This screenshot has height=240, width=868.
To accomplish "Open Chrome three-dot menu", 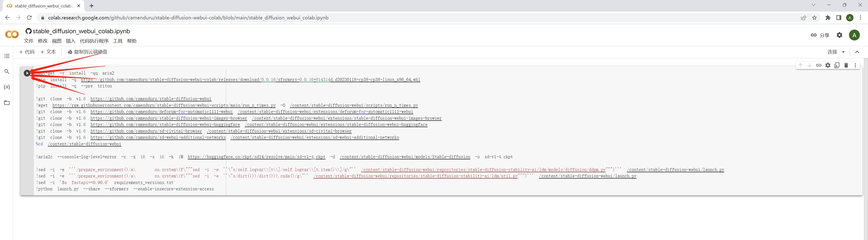I will click(x=861, y=18).
